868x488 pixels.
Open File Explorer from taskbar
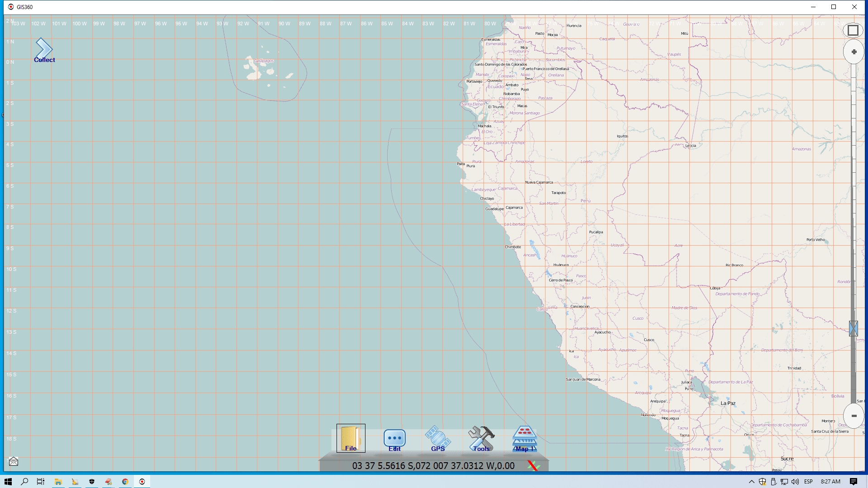[58, 482]
